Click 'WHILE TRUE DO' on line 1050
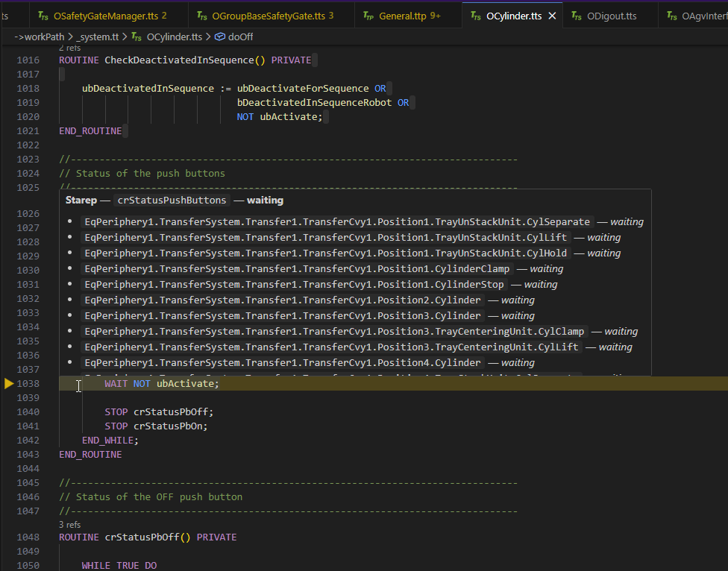This screenshot has width=728, height=571. pyautogui.click(x=119, y=566)
